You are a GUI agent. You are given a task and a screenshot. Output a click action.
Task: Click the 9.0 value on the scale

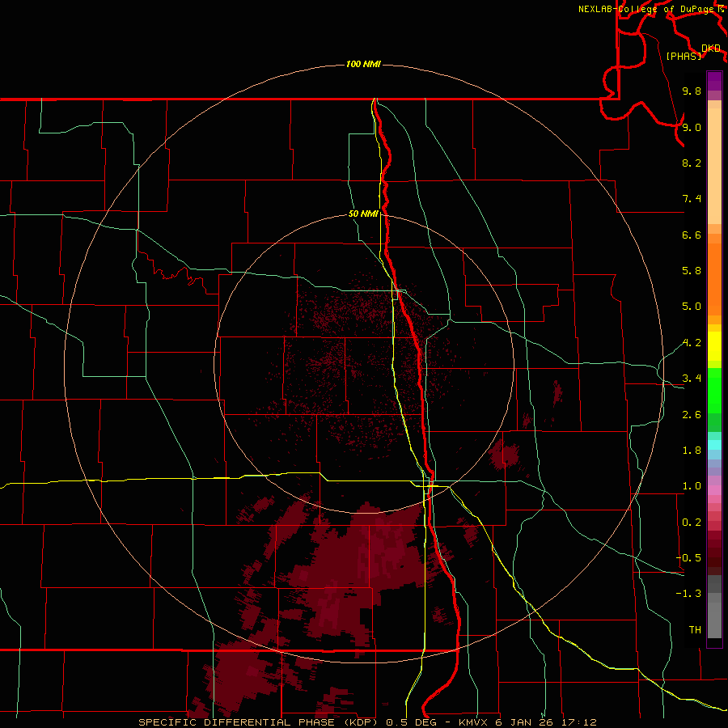[692, 127]
